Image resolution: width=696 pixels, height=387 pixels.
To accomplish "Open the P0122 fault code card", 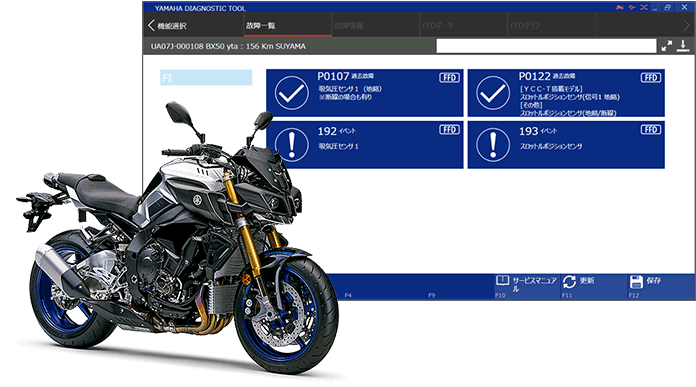I will (x=566, y=93).
